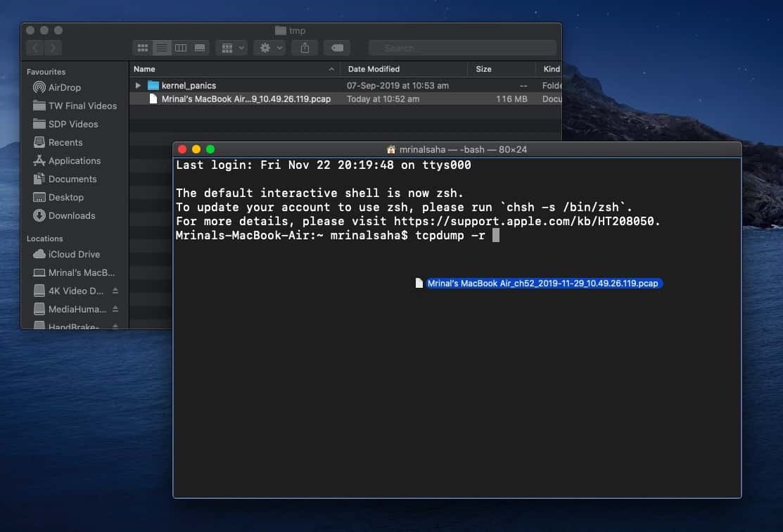Viewport: 783px width, 532px height.
Task: Sort Finder files by Name column
Action: coord(234,69)
